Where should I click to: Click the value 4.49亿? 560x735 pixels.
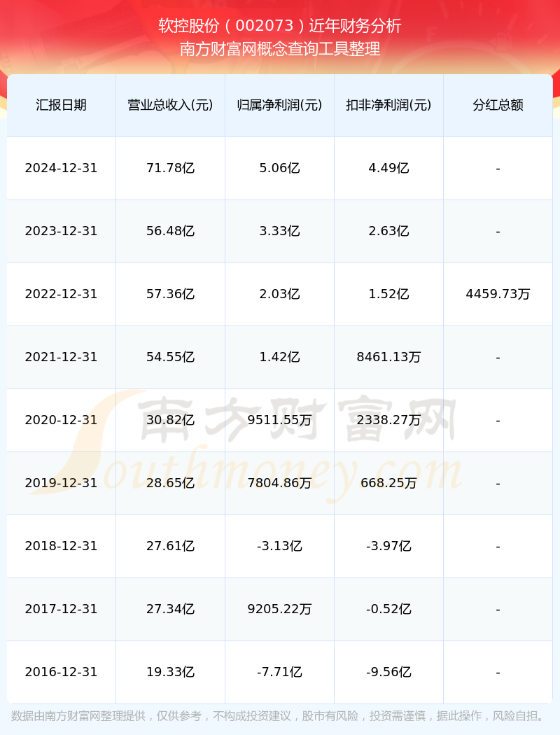click(389, 168)
